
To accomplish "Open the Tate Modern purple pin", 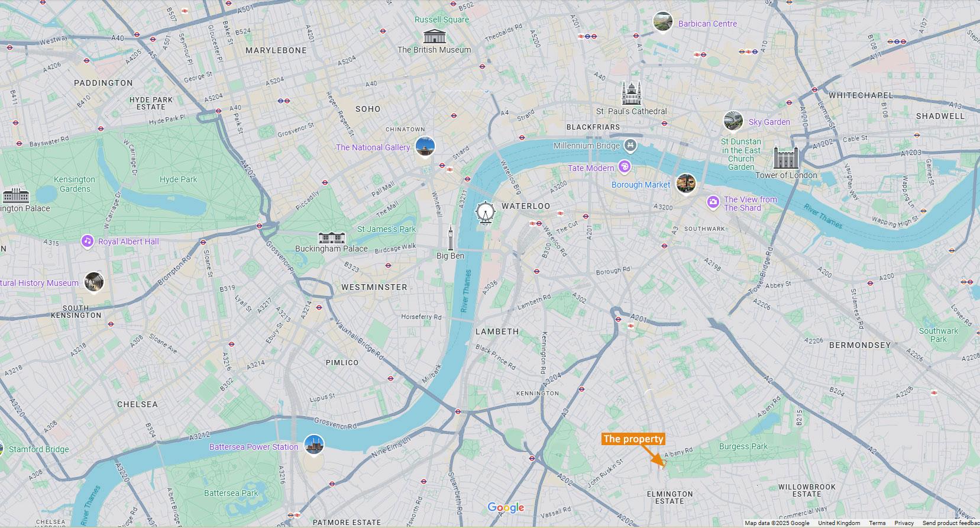I will [624, 168].
